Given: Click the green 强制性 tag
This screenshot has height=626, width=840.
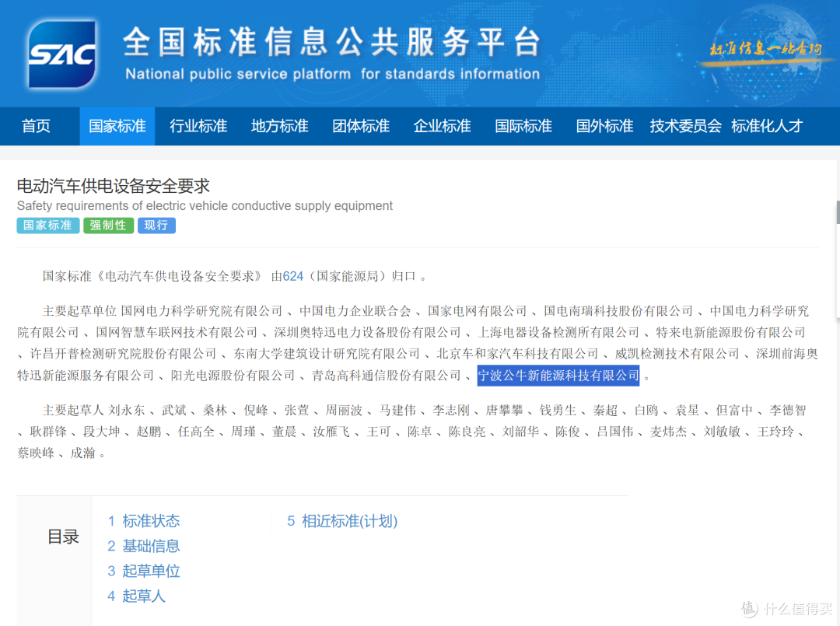Looking at the screenshot, I should point(108,226).
